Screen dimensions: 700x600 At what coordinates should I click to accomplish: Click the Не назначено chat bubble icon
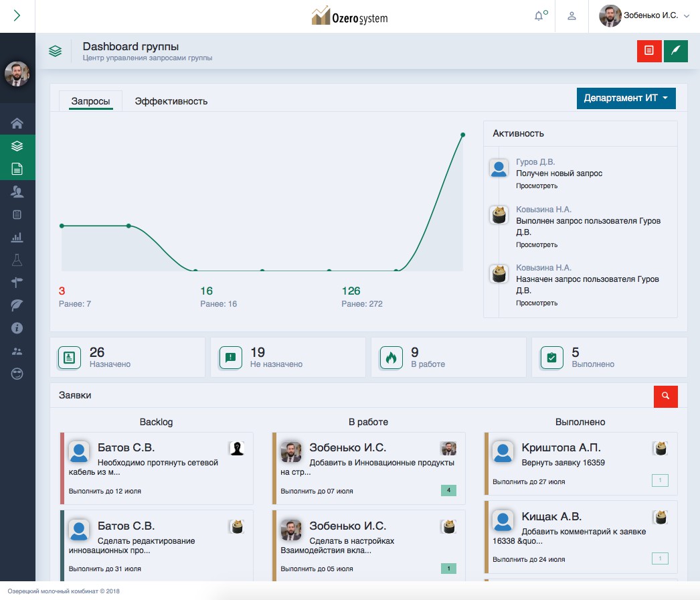click(230, 358)
